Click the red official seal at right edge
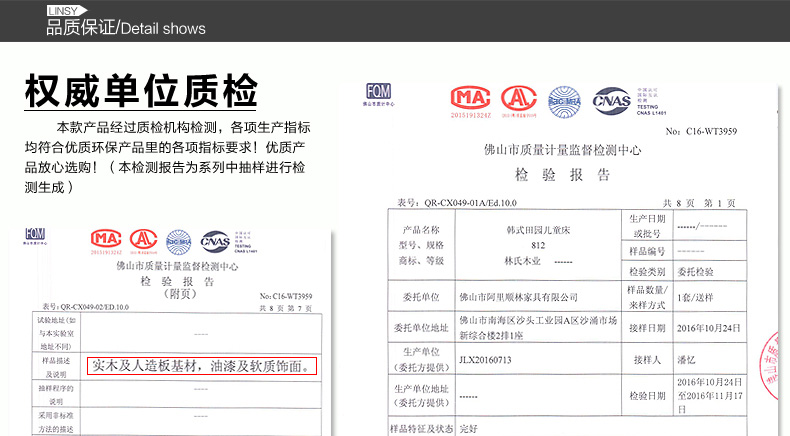This screenshot has height=436, width=790. 769,365
